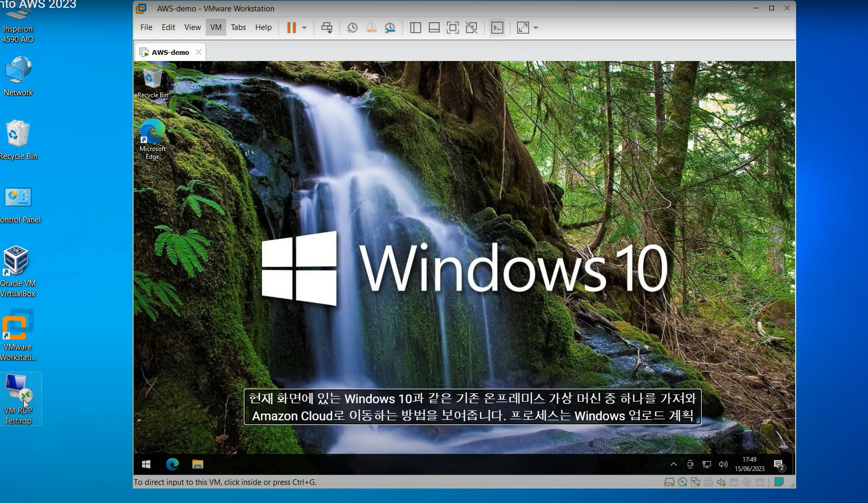Click the printer device status icon
The image size is (868, 503).
pyautogui.click(x=708, y=482)
